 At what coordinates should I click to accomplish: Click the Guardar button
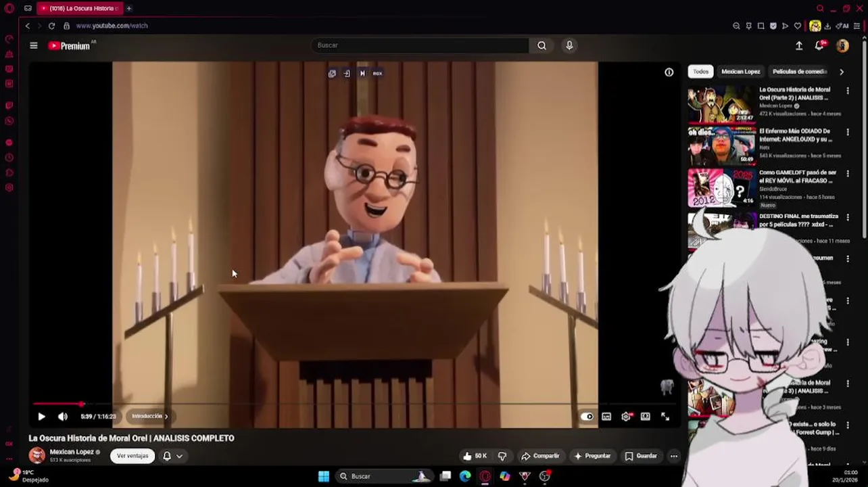point(641,456)
